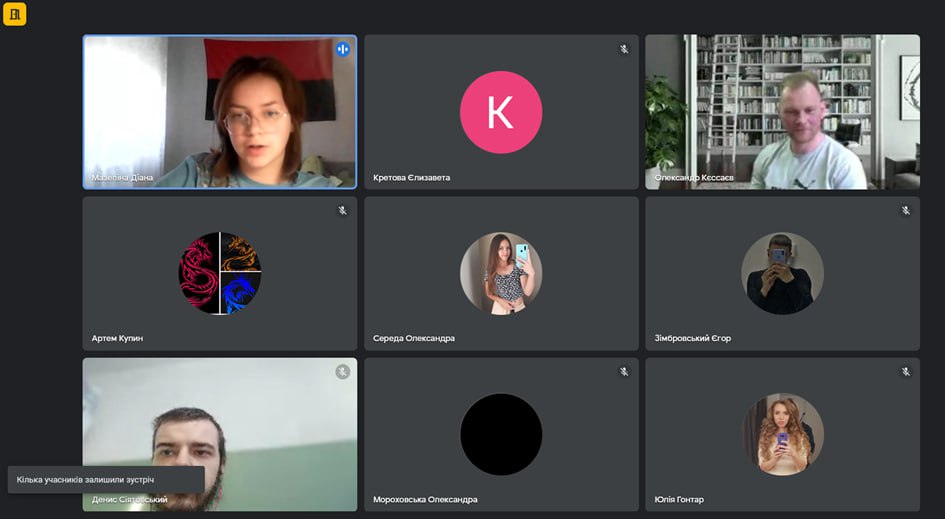Click the name label Юлія Гонтар

[x=679, y=500]
